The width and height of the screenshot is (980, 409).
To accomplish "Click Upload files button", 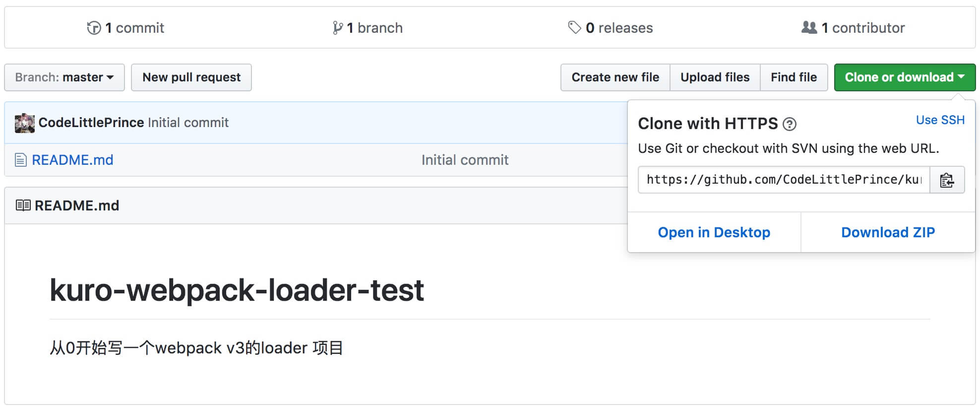I will (x=715, y=77).
